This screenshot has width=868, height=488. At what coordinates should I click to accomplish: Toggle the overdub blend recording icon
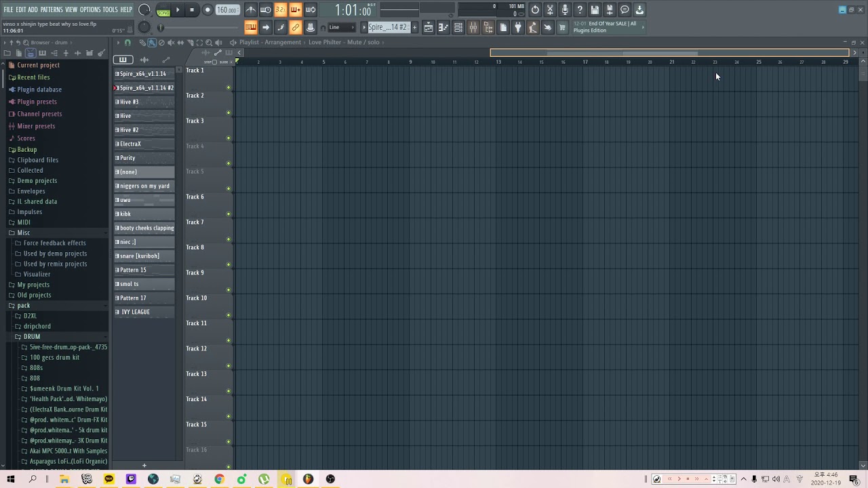(296, 9)
